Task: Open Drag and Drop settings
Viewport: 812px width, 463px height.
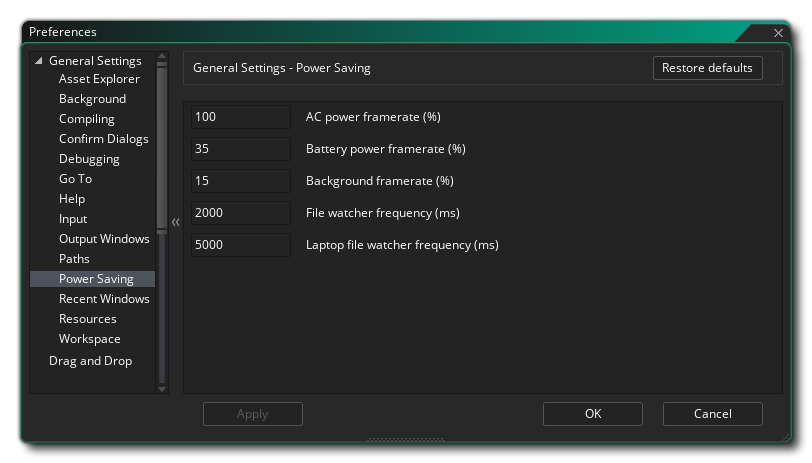Action: pyautogui.click(x=90, y=361)
